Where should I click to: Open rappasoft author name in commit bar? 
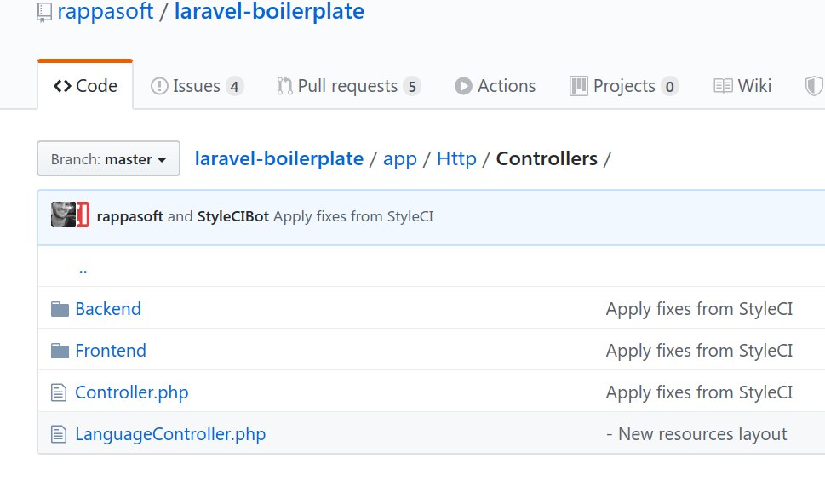tap(130, 216)
